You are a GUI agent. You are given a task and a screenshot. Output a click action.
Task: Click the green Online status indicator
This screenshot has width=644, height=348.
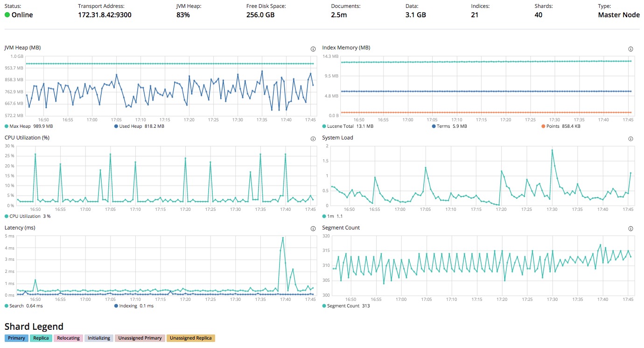pyautogui.click(x=7, y=15)
